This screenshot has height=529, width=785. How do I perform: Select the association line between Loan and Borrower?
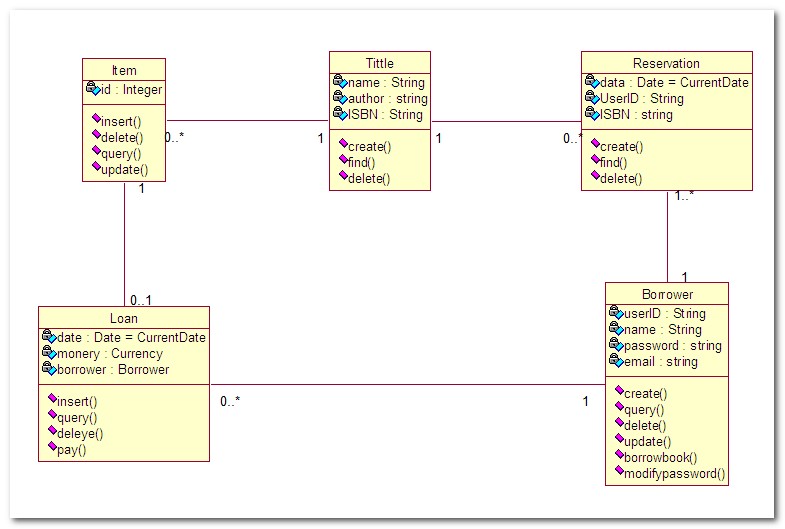click(x=408, y=385)
